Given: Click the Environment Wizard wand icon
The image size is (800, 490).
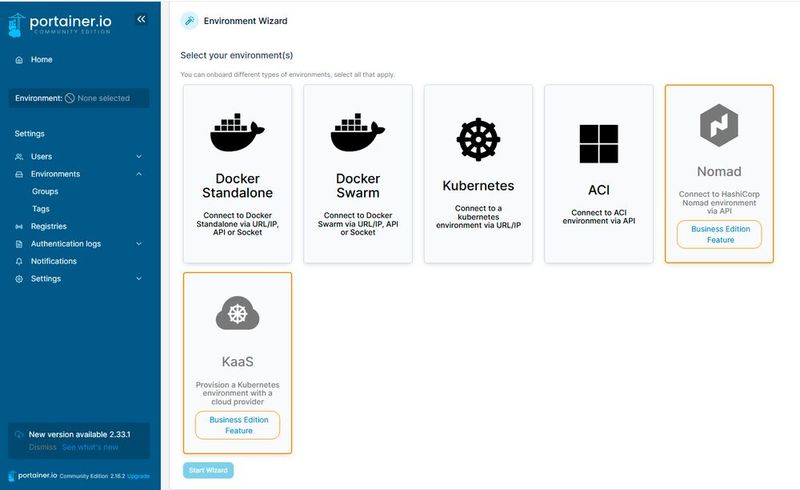Looking at the screenshot, I should [189, 21].
